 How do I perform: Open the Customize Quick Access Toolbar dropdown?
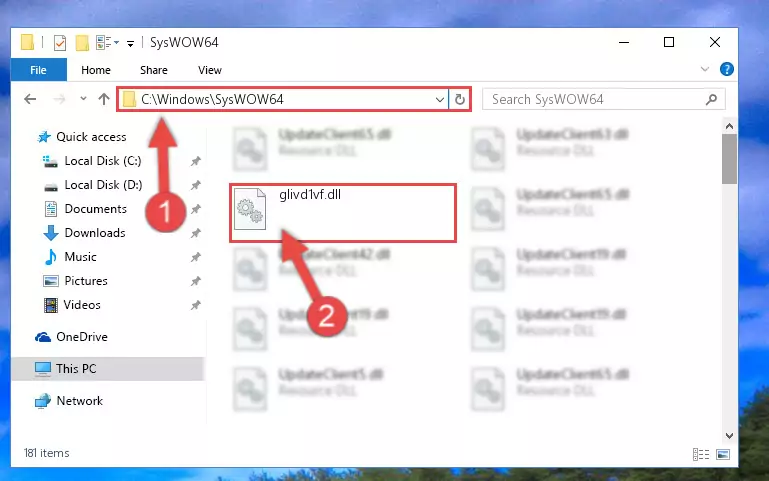tap(130, 44)
